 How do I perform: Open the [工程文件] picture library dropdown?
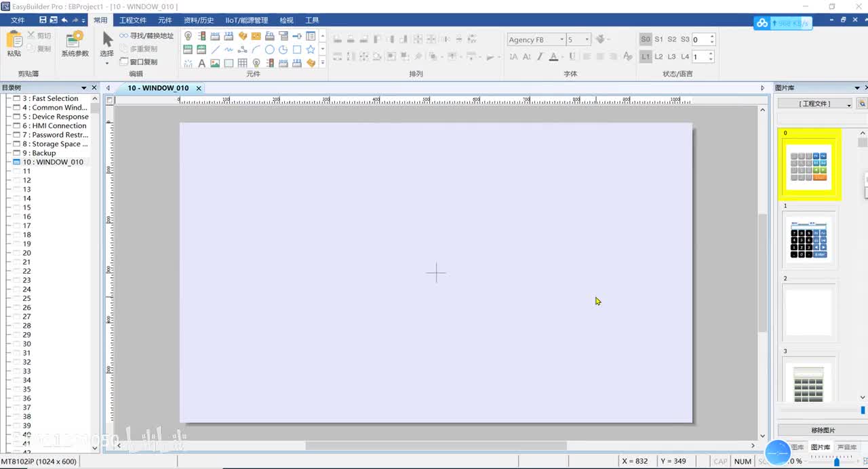(x=815, y=104)
